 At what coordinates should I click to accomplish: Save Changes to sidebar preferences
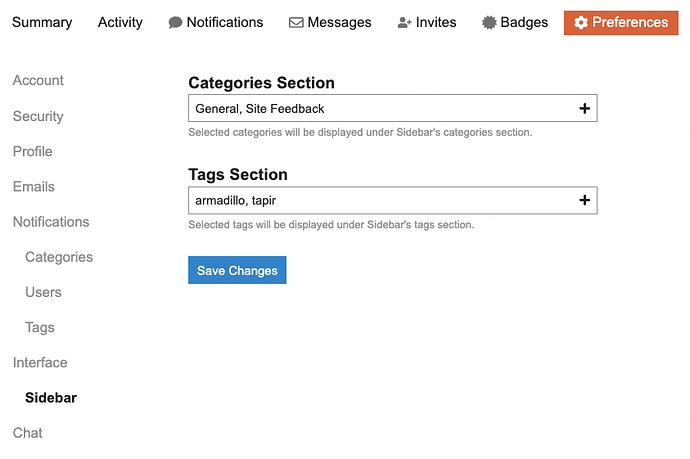[x=237, y=270]
